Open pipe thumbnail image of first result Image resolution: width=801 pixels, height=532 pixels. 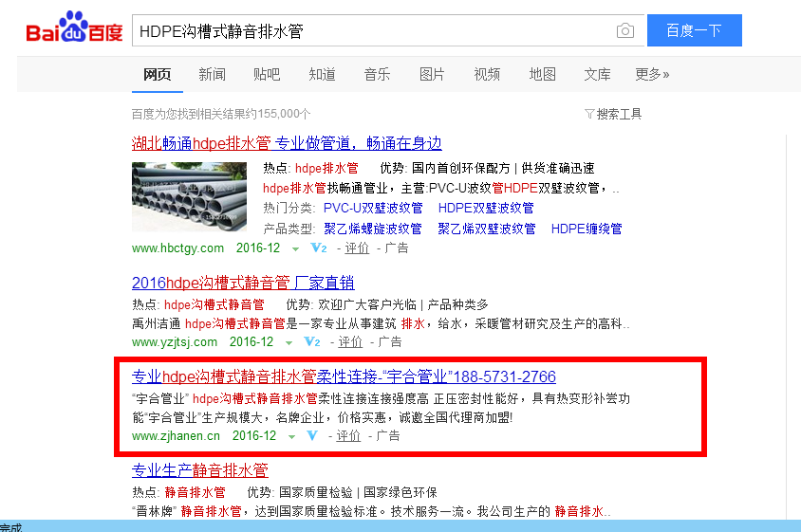[x=189, y=196]
